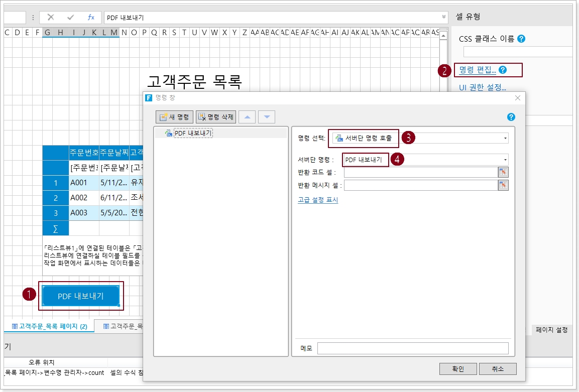579x392 pixels.
Task: Click the fx insert function icon
Action: (x=91, y=17)
